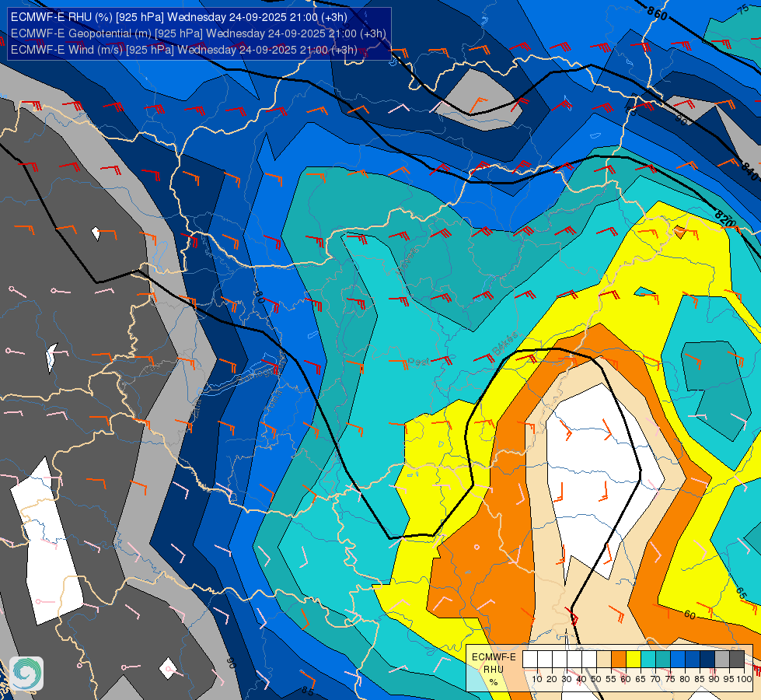Click the beige 50–55% legend swatch
Screen dimensions: 761x700
click(x=604, y=660)
